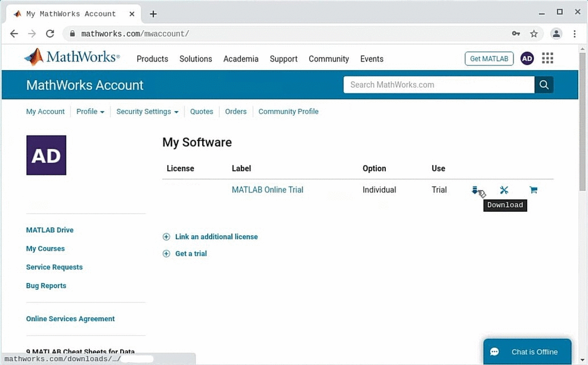Click the Label column header
Image resolution: width=588 pixels, height=365 pixels.
[x=241, y=169]
